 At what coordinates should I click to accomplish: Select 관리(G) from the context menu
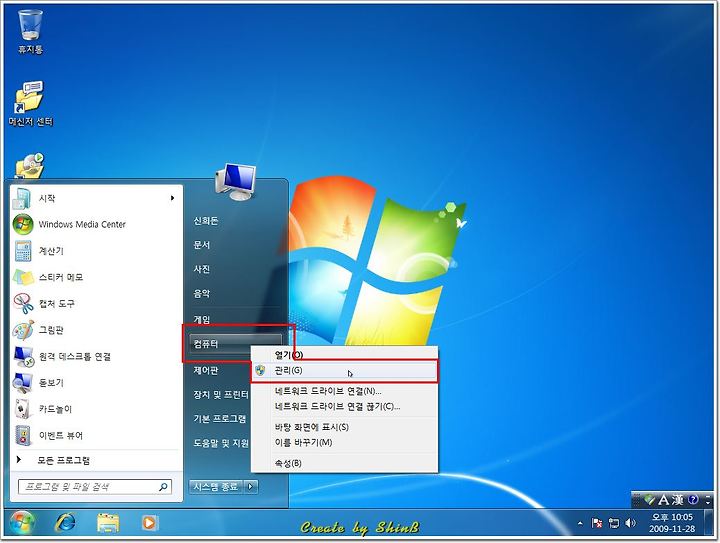pos(344,370)
